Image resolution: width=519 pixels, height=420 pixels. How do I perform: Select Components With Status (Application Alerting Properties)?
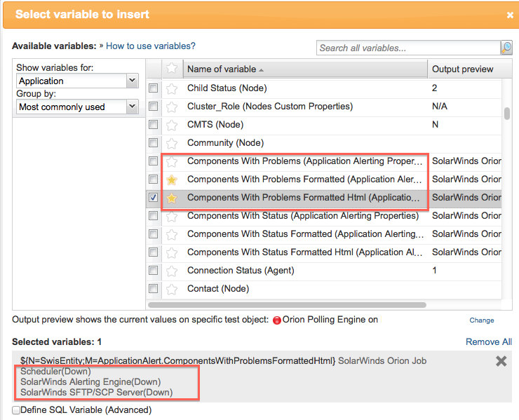303,215
